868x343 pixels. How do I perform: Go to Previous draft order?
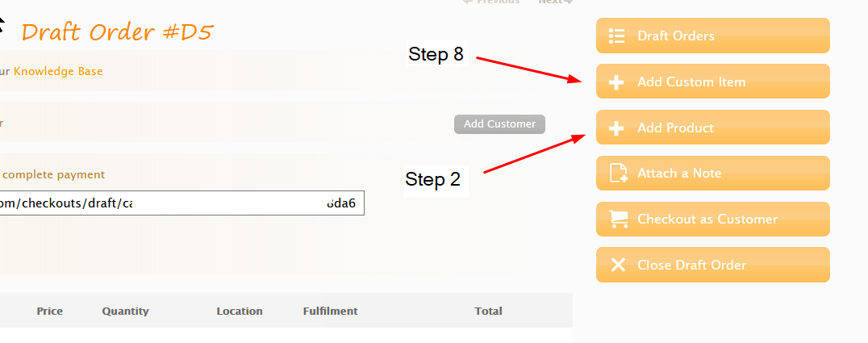pyautogui.click(x=491, y=2)
